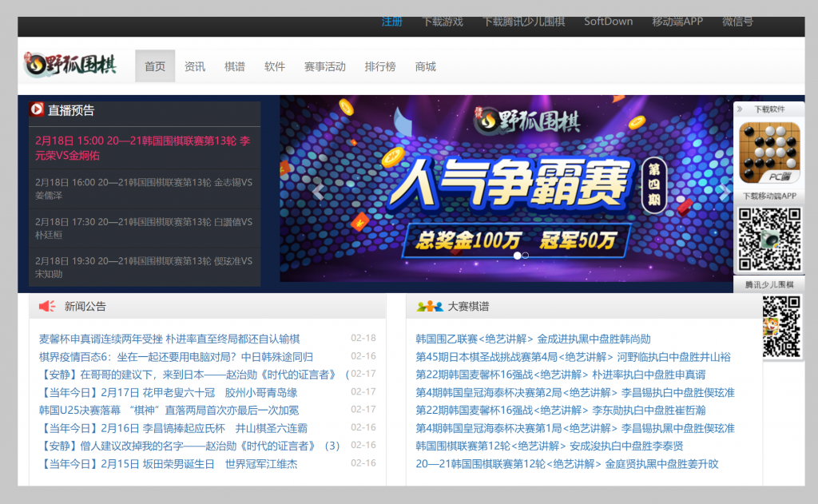Image resolution: width=818 pixels, height=504 pixels.
Task: Open news 麦馨杯申真谞连续两年受挫
Action: tap(169, 339)
